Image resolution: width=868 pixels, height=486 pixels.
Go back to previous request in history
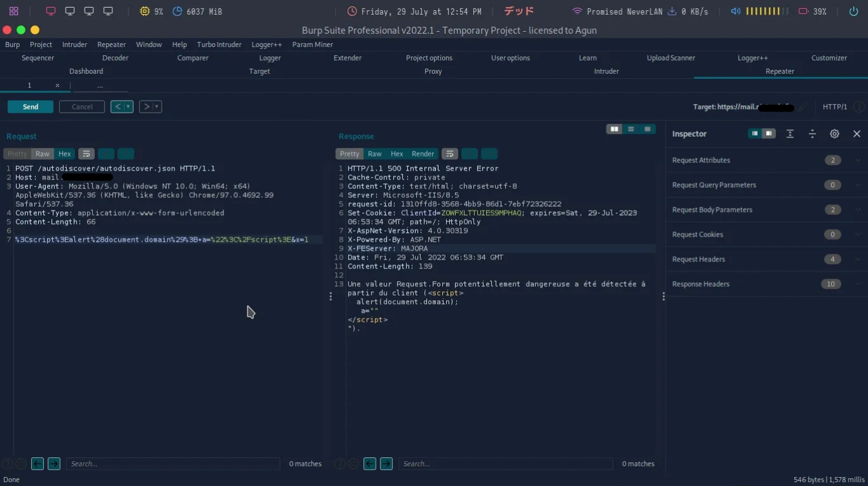[117, 107]
